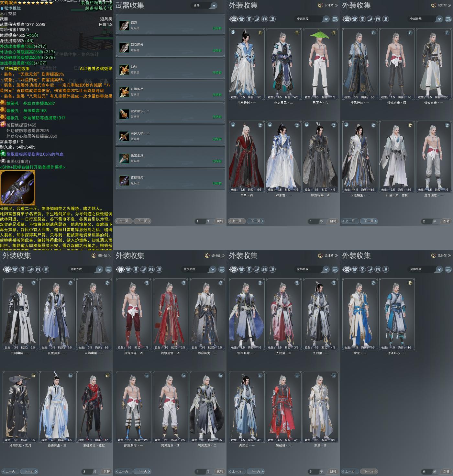453x476 pixels.
Task: Click the 此夜相识·二 weapon icon
Action: click(124, 114)
